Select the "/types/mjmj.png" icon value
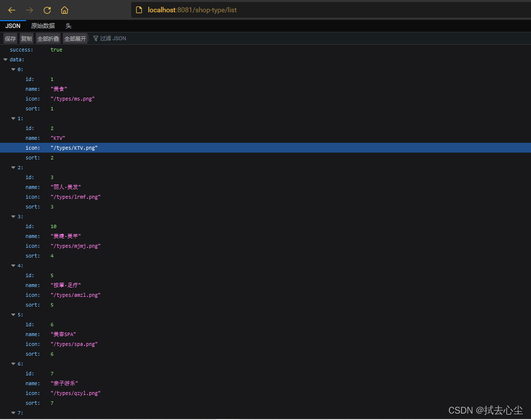 [76, 246]
